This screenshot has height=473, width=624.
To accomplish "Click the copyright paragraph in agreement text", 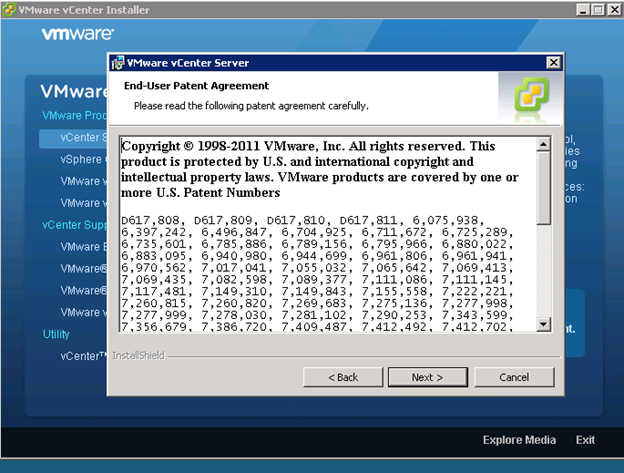I will pos(320,169).
